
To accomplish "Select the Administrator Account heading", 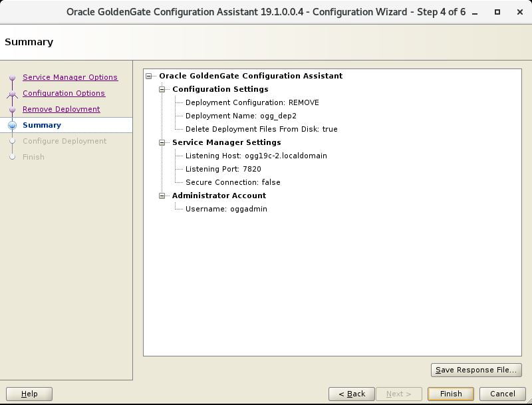I will [219, 196].
